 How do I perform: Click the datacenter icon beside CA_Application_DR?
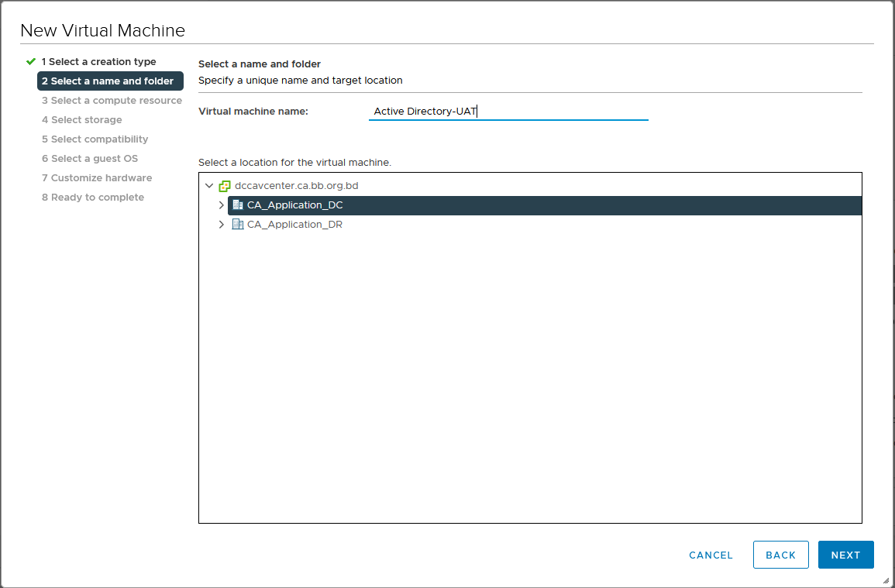[237, 225]
